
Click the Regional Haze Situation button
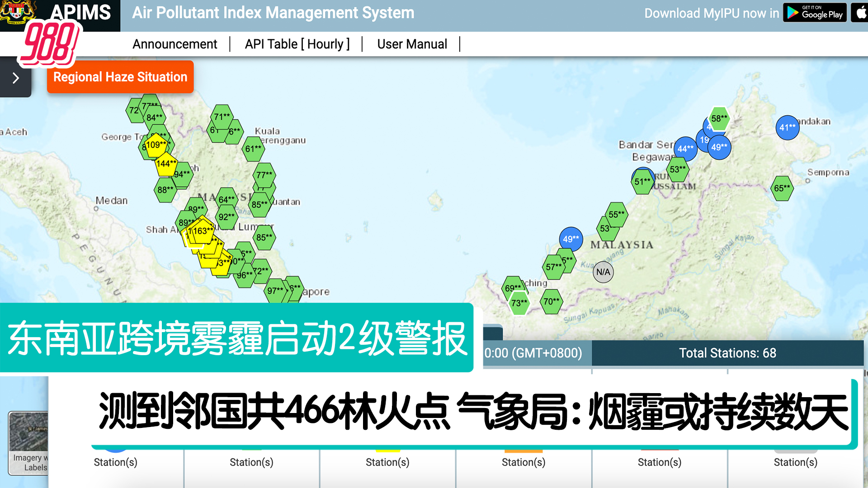(x=120, y=77)
